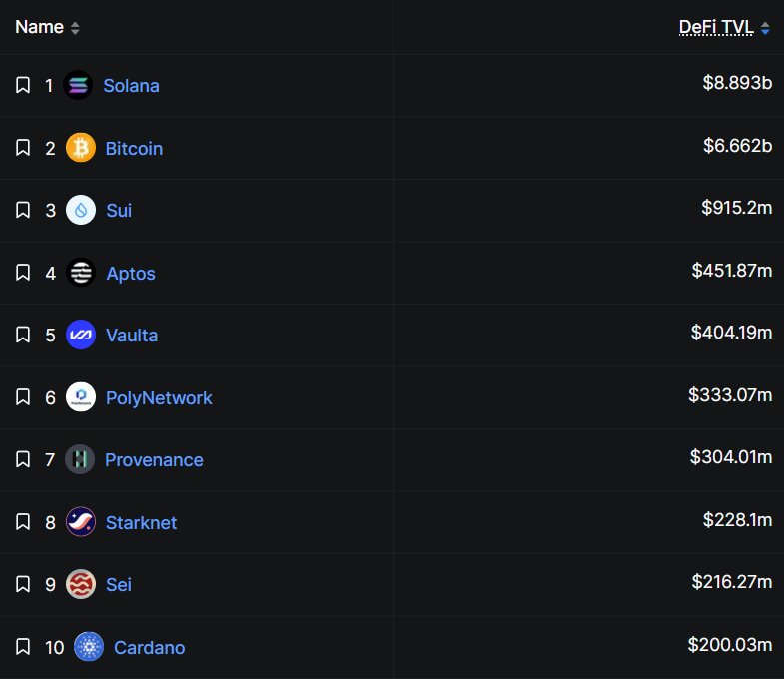Bookmark the Provenance chain
This screenshot has height=679, width=784.
pos(23,460)
